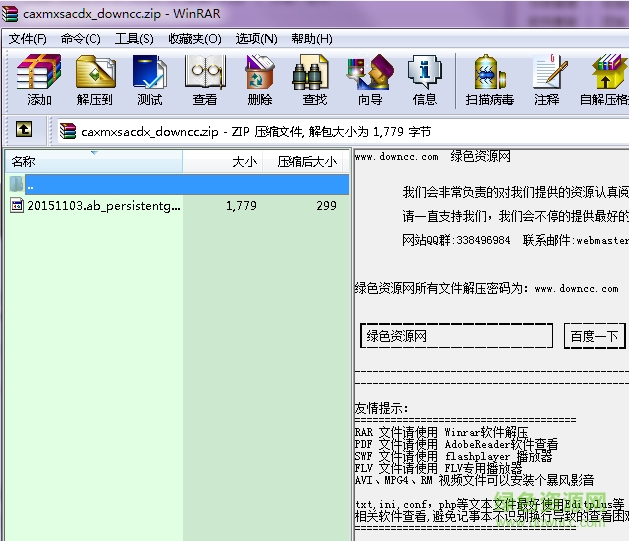Click the 友情提示 heading text
This screenshot has height=541, width=629.
pos(381,408)
